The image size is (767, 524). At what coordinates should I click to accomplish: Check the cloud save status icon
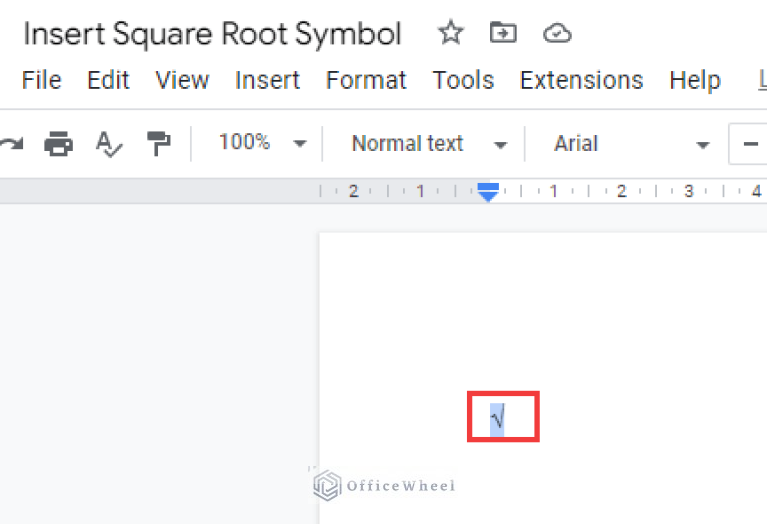pos(557,34)
